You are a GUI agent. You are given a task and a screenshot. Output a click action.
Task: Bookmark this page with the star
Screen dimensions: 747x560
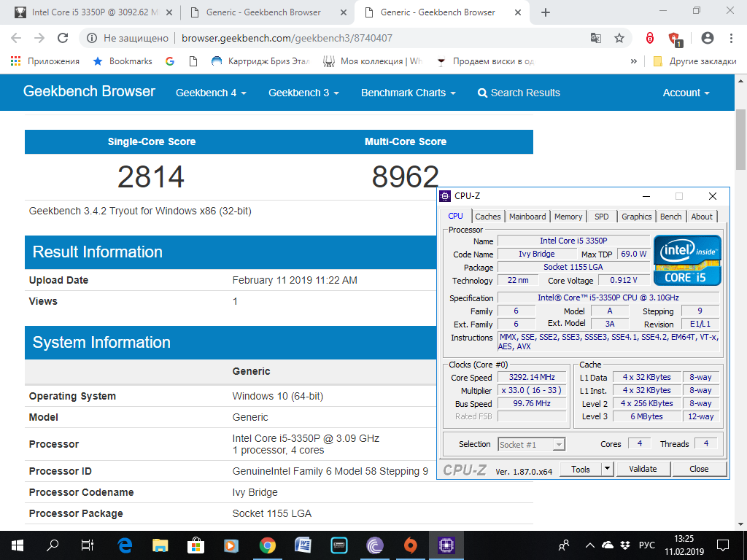(x=619, y=38)
